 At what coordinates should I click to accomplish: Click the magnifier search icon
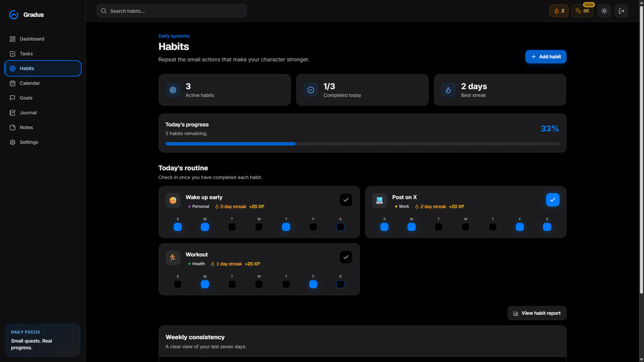click(x=104, y=11)
